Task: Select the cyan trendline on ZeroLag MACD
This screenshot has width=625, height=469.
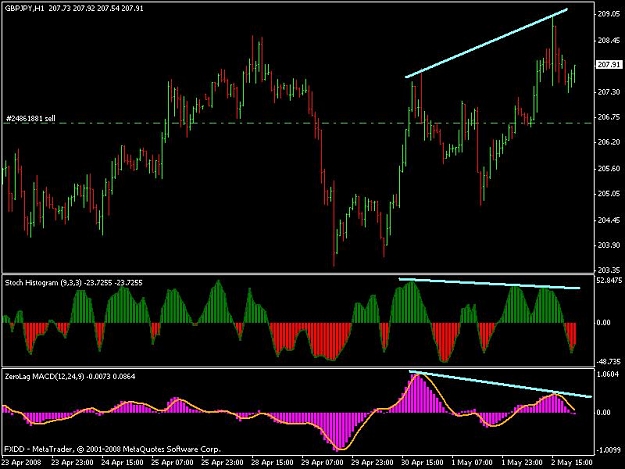Action: pyautogui.click(x=500, y=384)
